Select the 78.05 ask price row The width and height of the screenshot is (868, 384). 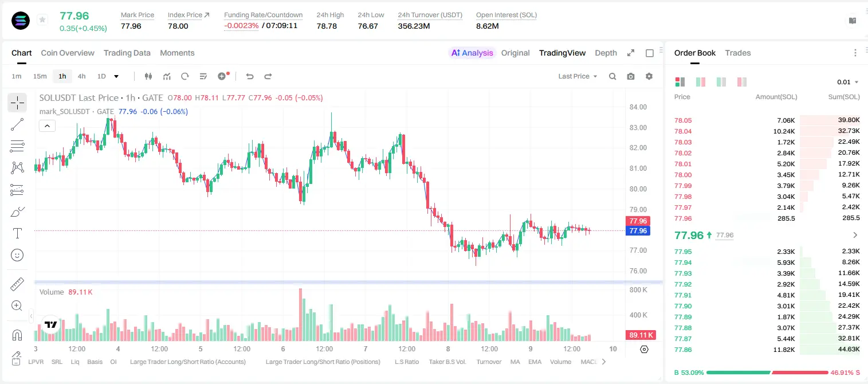coord(767,120)
